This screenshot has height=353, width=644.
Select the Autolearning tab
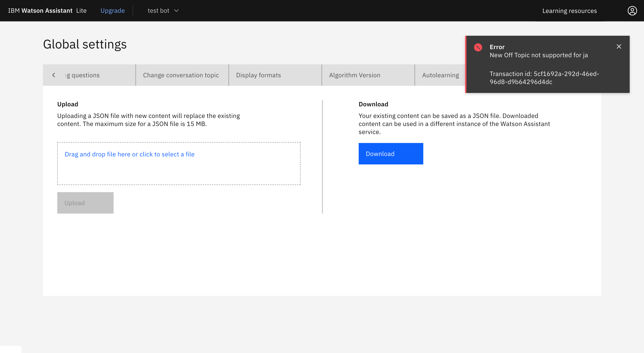click(x=441, y=75)
